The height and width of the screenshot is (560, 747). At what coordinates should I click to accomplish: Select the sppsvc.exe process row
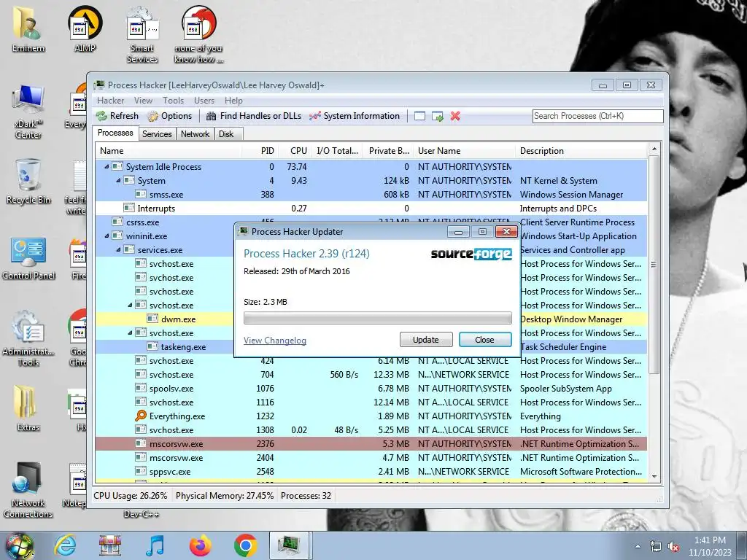pyautogui.click(x=371, y=472)
